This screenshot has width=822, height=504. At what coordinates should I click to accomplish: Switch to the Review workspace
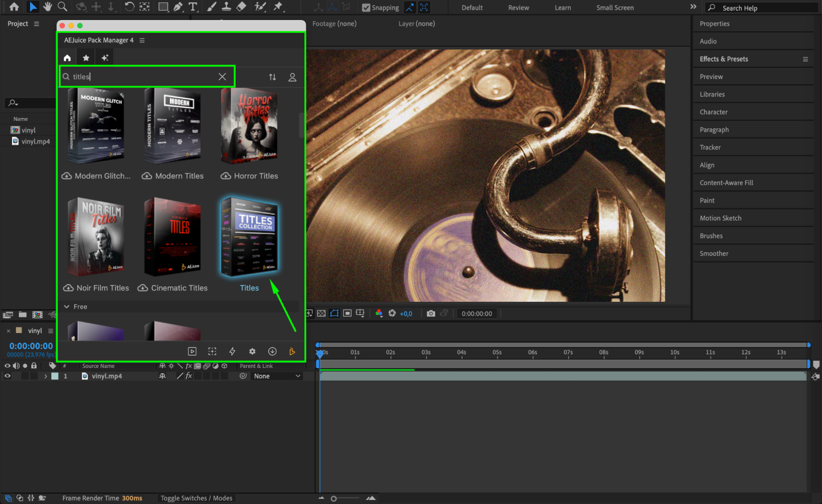(x=518, y=7)
